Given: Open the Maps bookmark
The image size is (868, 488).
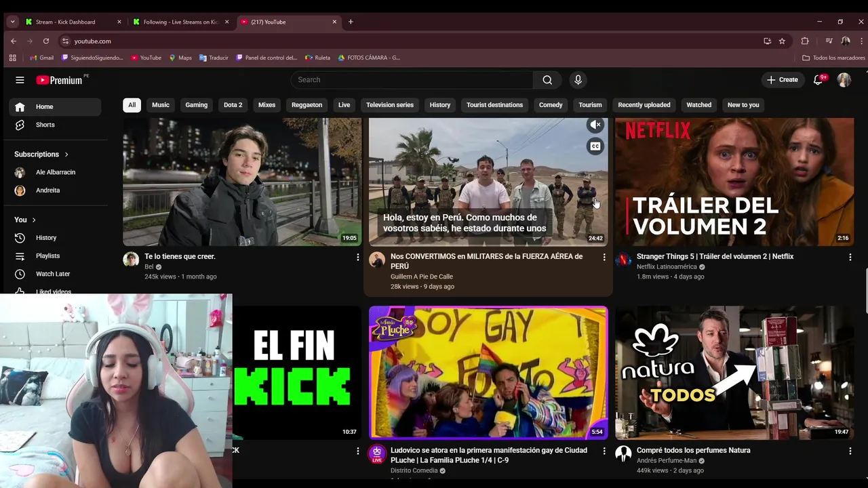Looking at the screenshot, I should pos(180,58).
